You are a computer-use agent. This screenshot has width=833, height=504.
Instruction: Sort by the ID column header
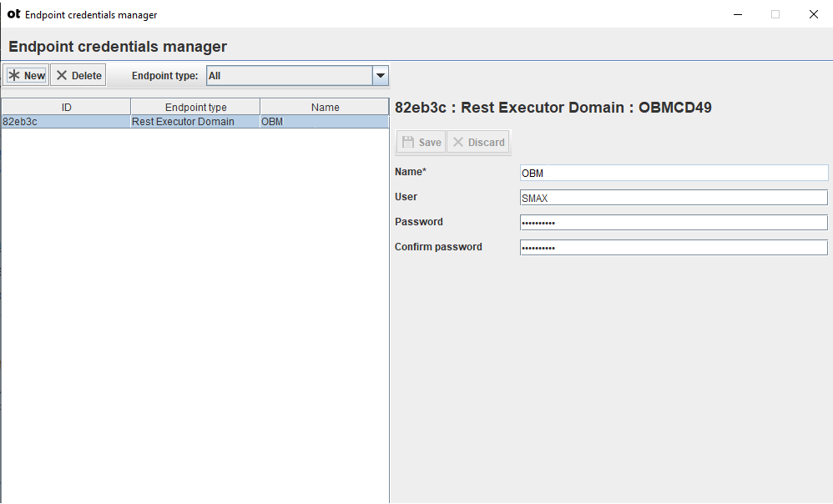[x=65, y=106]
